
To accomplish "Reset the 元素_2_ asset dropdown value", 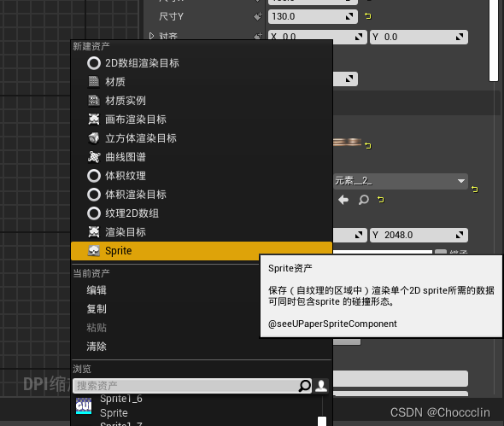I will point(475,189).
